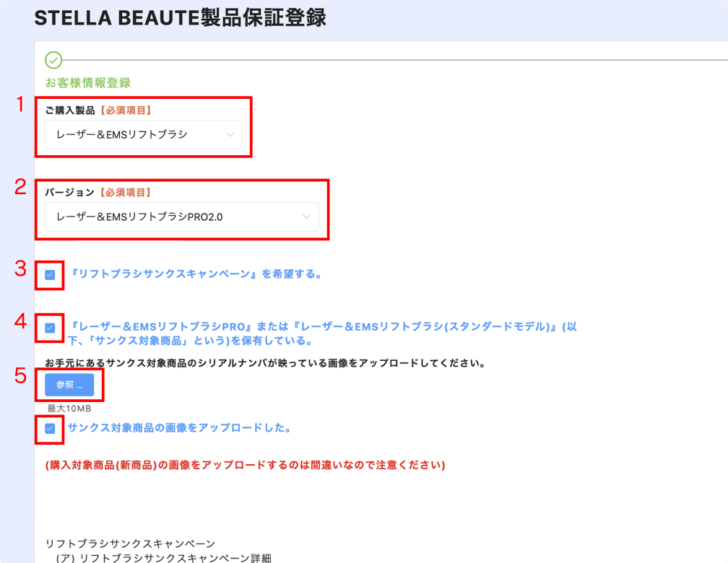Click the お客様情報登録 step label
The width and height of the screenshot is (728, 563).
click(88, 83)
